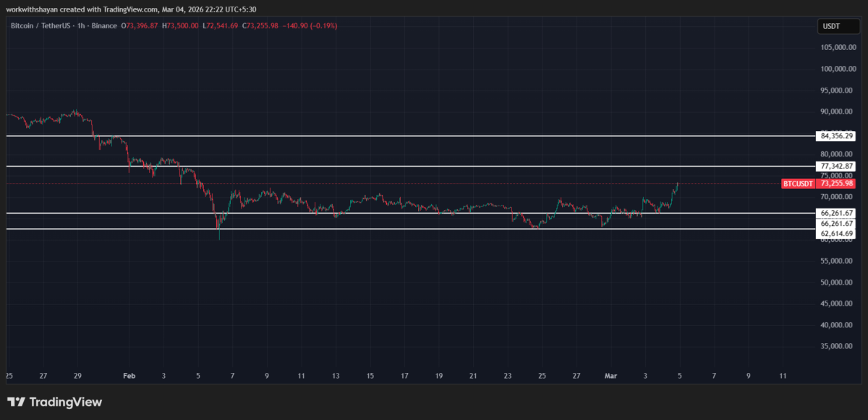Click the latest candle at chart's right edge
The height and width of the screenshot is (420, 868).
tap(677, 185)
